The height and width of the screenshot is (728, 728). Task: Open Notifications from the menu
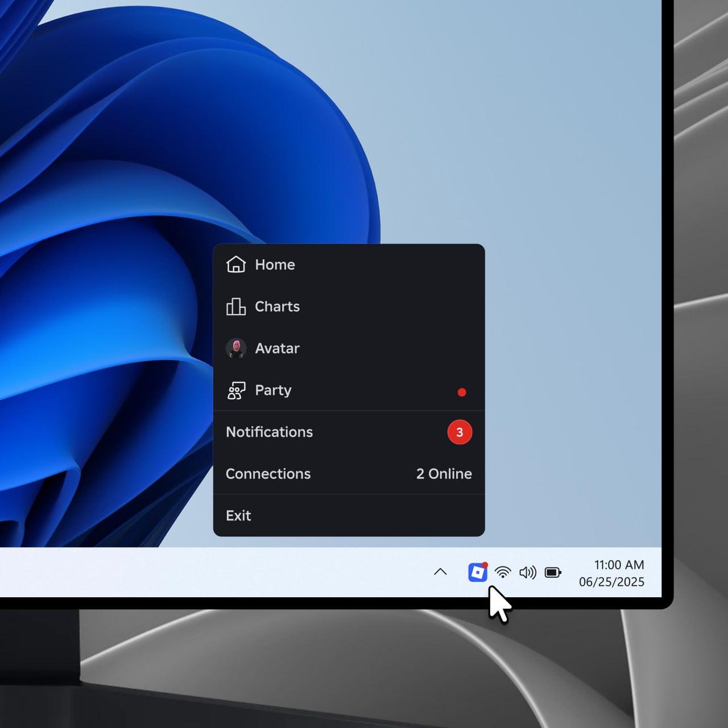pyautogui.click(x=269, y=432)
